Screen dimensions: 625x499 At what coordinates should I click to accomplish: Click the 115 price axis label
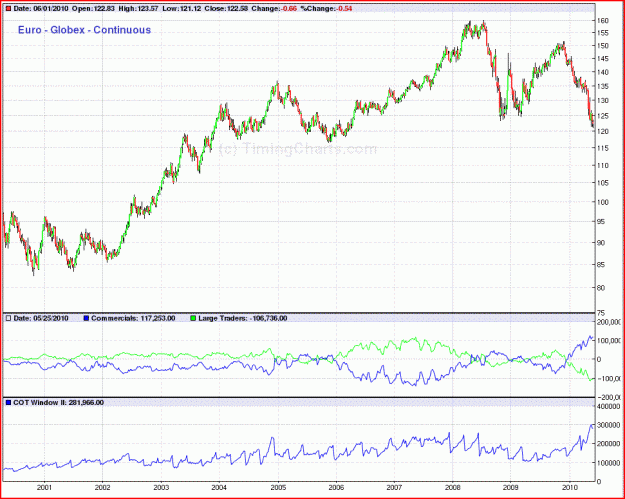pos(603,148)
